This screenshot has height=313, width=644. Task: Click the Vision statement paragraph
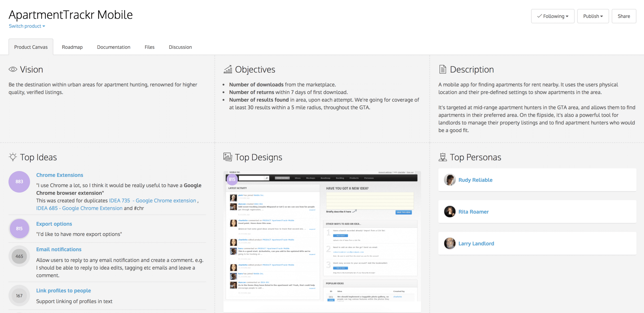[103, 88]
